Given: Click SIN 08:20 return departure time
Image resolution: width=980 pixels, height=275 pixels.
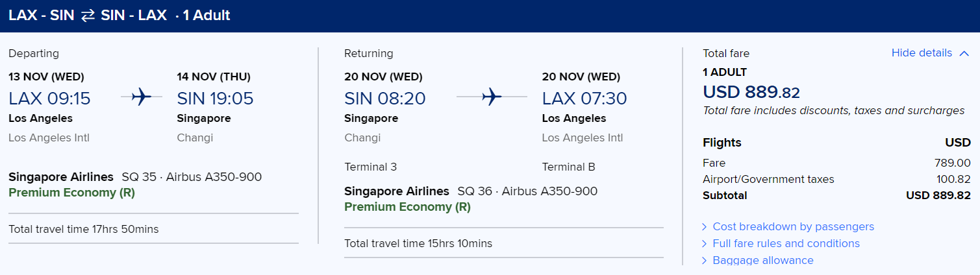Looking at the screenshot, I should tap(384, 99).
